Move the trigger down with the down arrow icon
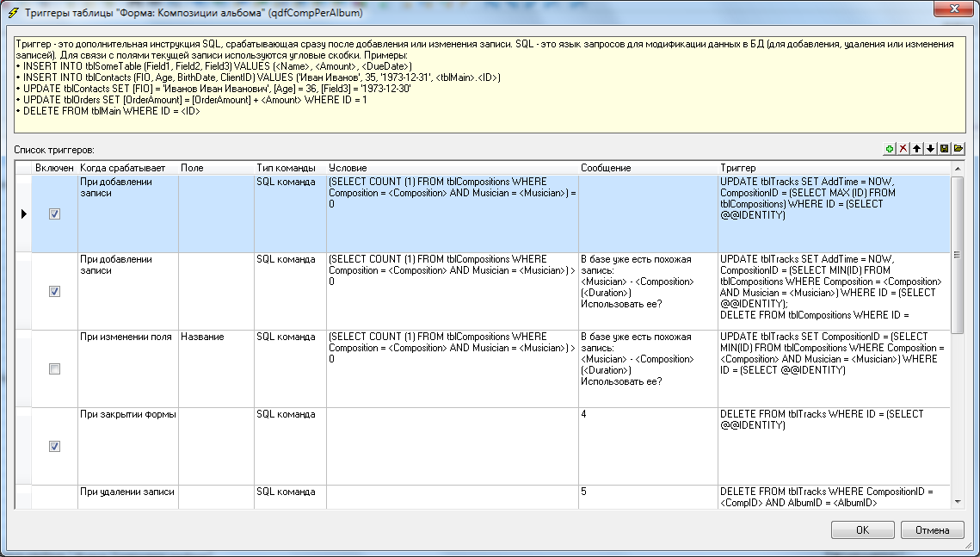The width and height of the screenshot is (980, 557). [x=930, y=149]
